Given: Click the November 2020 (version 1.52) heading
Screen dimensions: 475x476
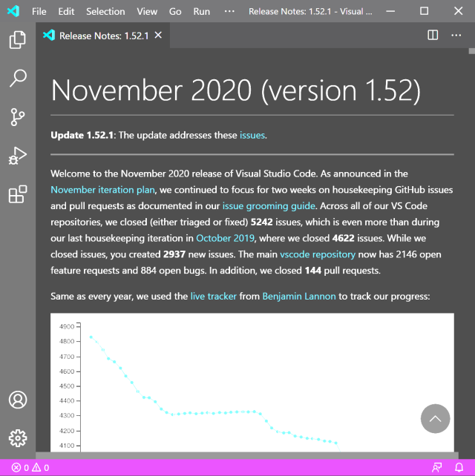Looking at the screenshot, I should pos(236,90).
